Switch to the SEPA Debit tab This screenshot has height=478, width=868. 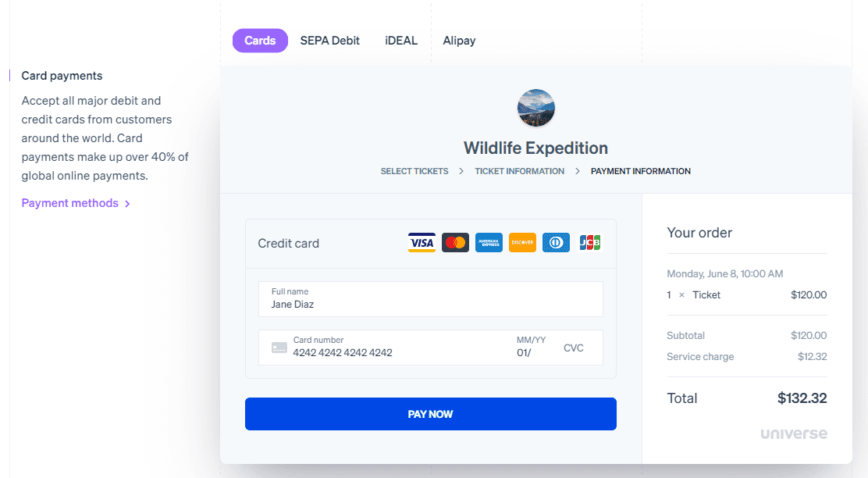coord(329,40)
